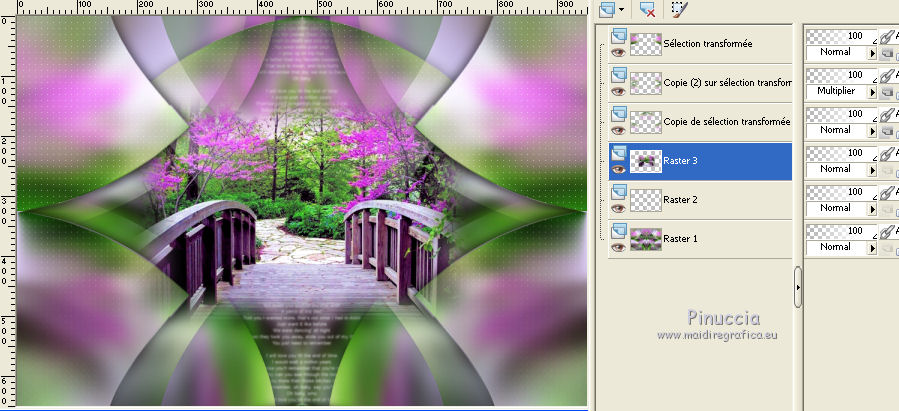Hide the Copie de sélection transformée layer
The height and width of the screenshot is (411, 899).
pos(618,130)
